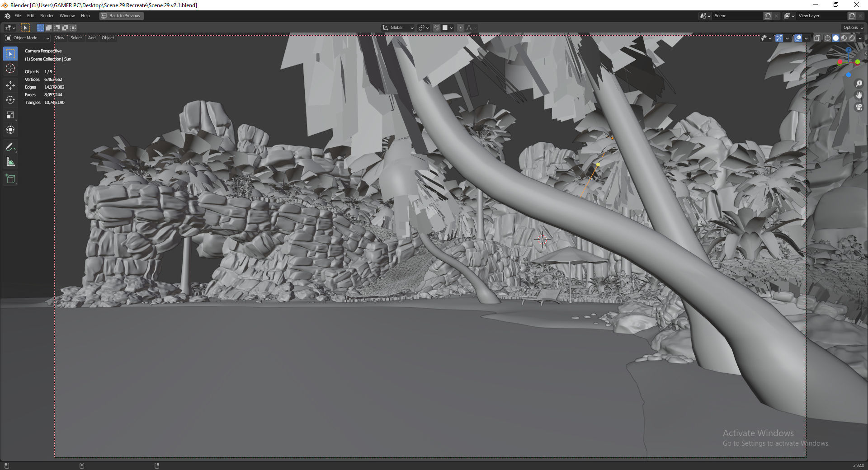Image resolution: width=868 pixels, height=470 pixels.
Task: Set selection mode to Intersect selection
Action: 73,28
